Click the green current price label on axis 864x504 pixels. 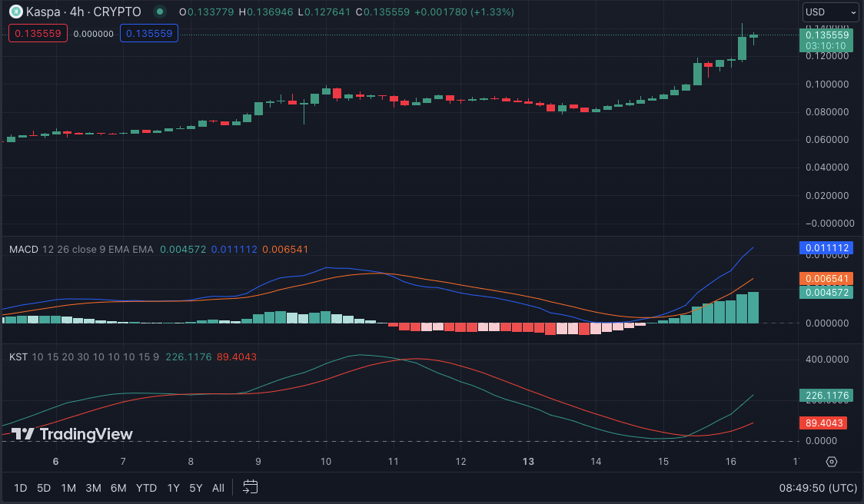pyautogui.click(x=826, y=40)
